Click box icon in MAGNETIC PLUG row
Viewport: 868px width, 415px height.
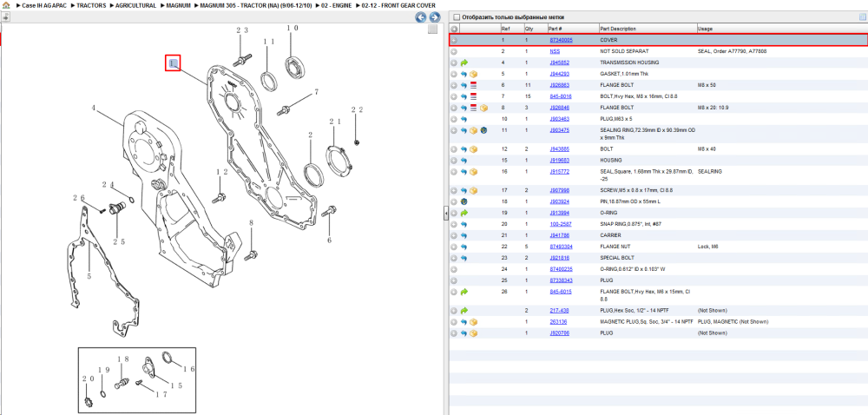click(x=473, y=322)
